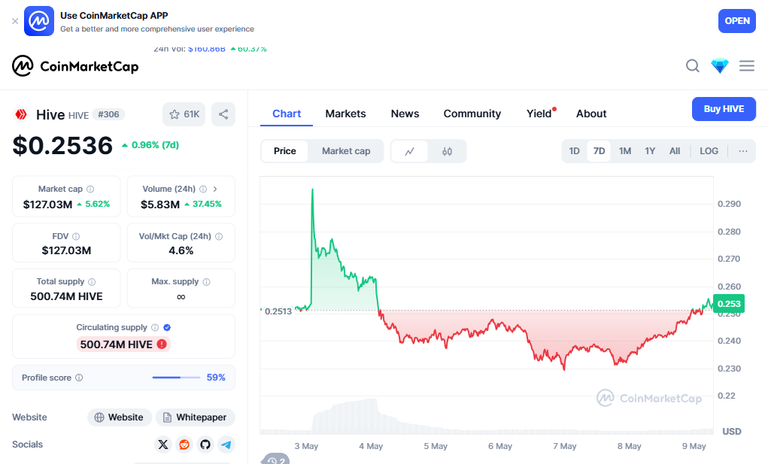
Task: Dismiss the CoinMarketCap app banner
Action: (15, 21)
